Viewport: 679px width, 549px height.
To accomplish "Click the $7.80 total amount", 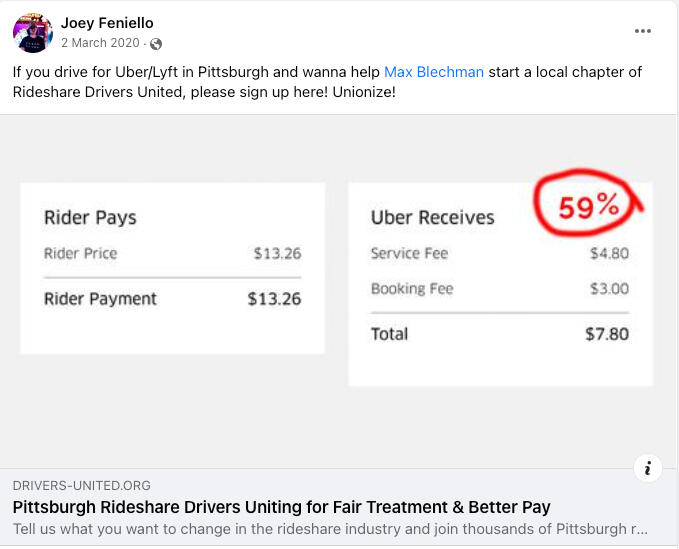I will (x=607, y=334).
